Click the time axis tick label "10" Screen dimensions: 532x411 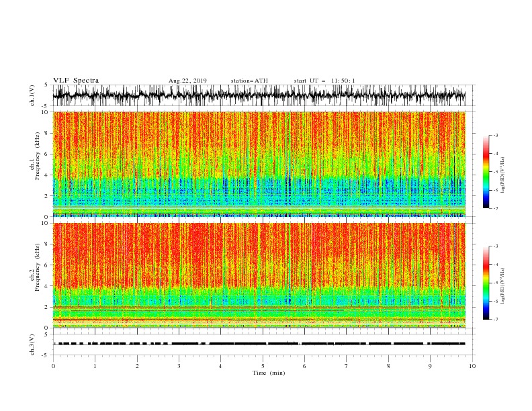pos(472,366)
